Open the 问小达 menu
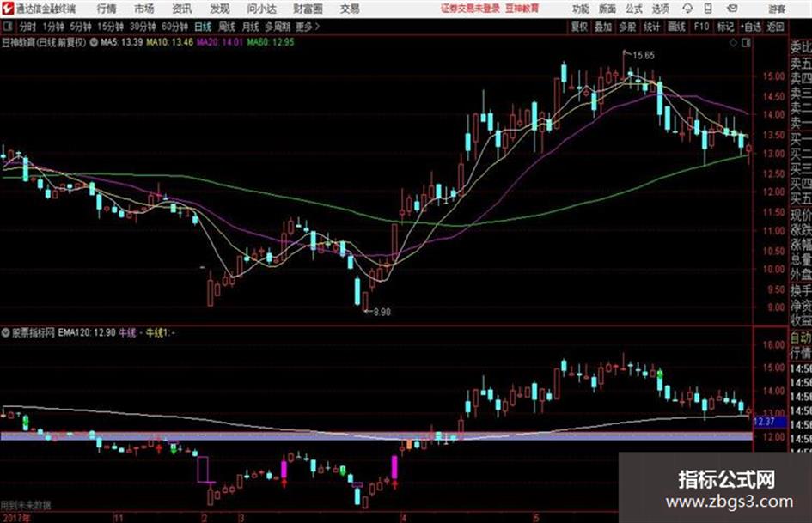This screenshot has height=523, width=812. (261, 9)
